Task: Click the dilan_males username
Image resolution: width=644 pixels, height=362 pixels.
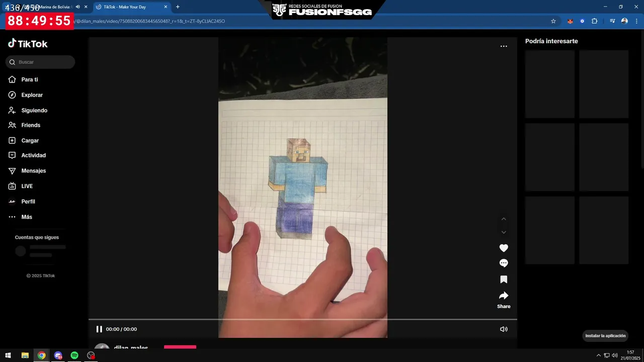Action: [x=131, y=348]
